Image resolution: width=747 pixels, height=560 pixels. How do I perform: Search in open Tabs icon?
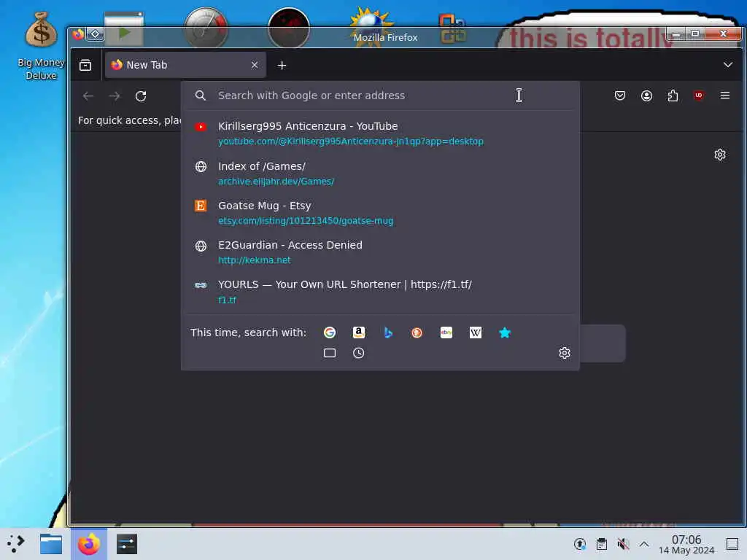330,353
